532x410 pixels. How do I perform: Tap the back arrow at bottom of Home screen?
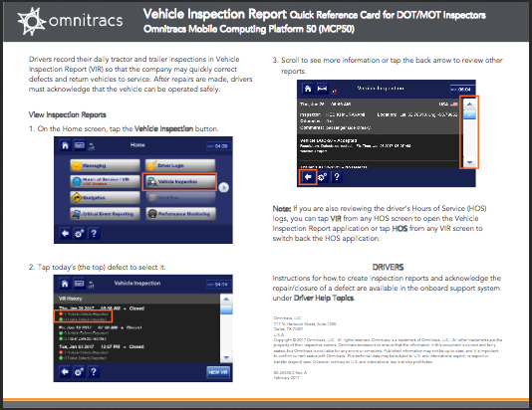65,234
